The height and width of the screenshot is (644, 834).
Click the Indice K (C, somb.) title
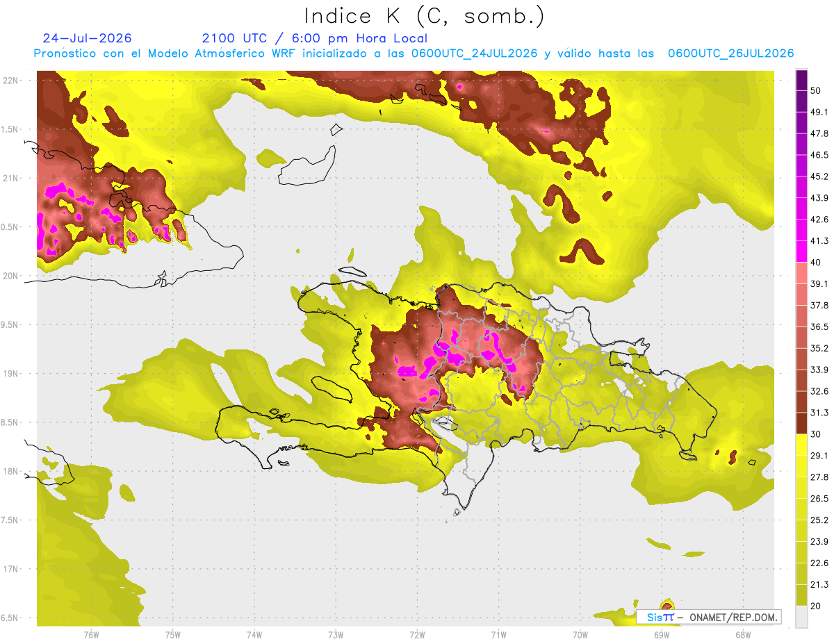pos(425,16)
